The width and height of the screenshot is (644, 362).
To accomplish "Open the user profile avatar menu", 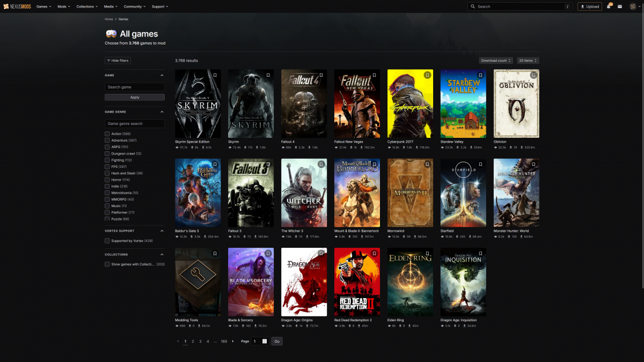I will coord(633,6).
